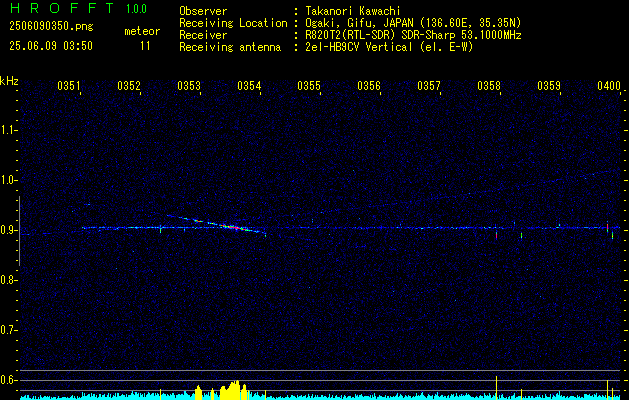Click the Receiving Location label
The height and width of the screenshot is (400, 629).
coord(233,23)
